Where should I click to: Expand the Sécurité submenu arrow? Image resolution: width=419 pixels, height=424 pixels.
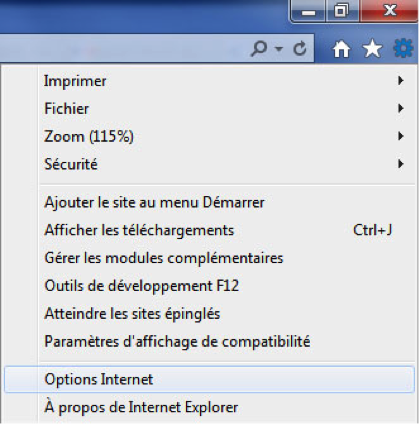coord(401,164)
